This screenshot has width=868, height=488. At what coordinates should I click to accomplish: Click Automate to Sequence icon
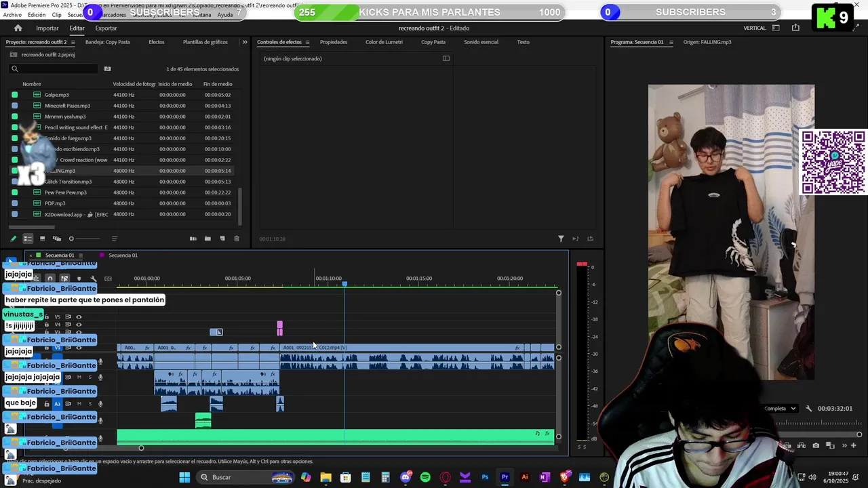click(x=193, y=239)
